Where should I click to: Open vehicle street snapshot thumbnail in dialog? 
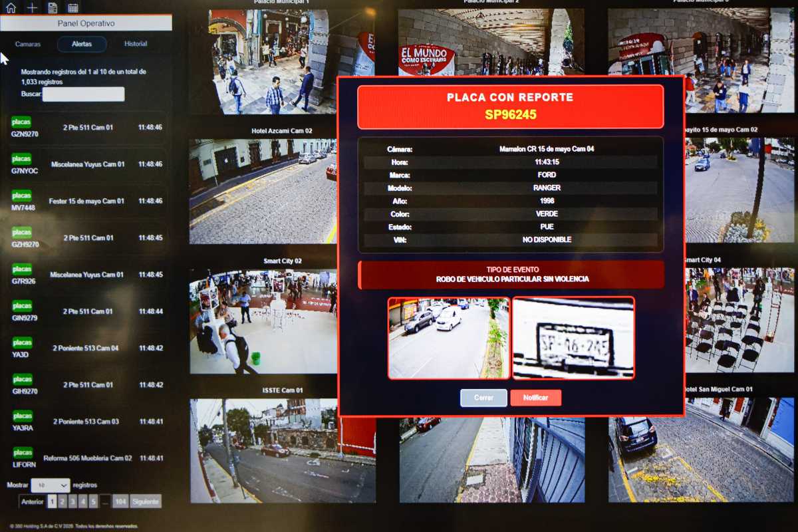tap(449, 338)
